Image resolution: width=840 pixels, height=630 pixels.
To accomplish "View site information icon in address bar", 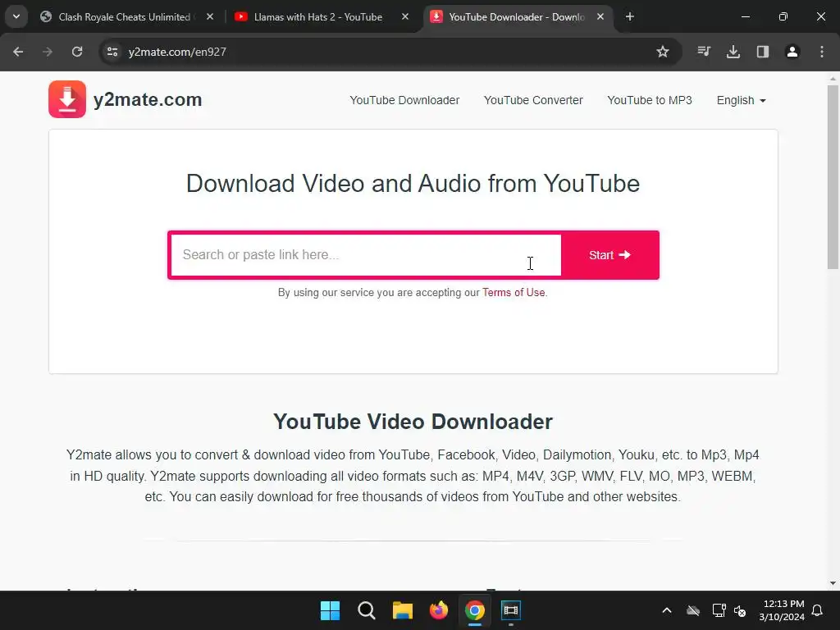I will coord(112,52).
